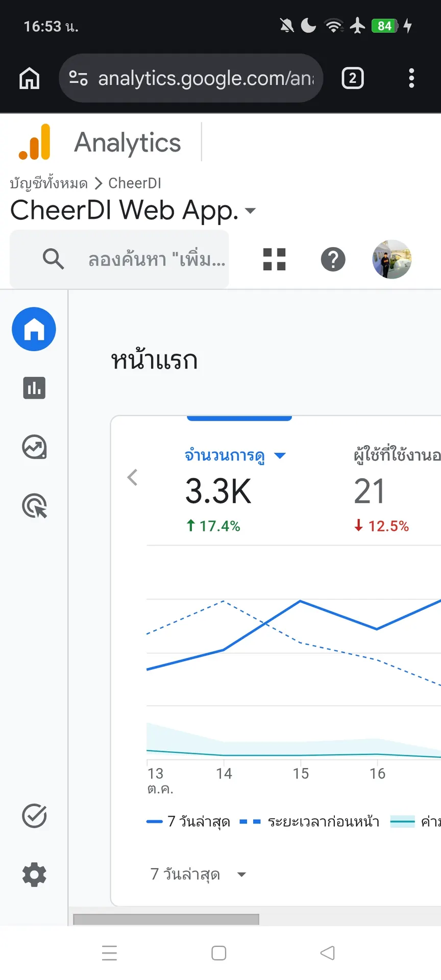Open the 7 วันล่าสุด date range dropdown

pyautogui.click(x=199, y=874)
